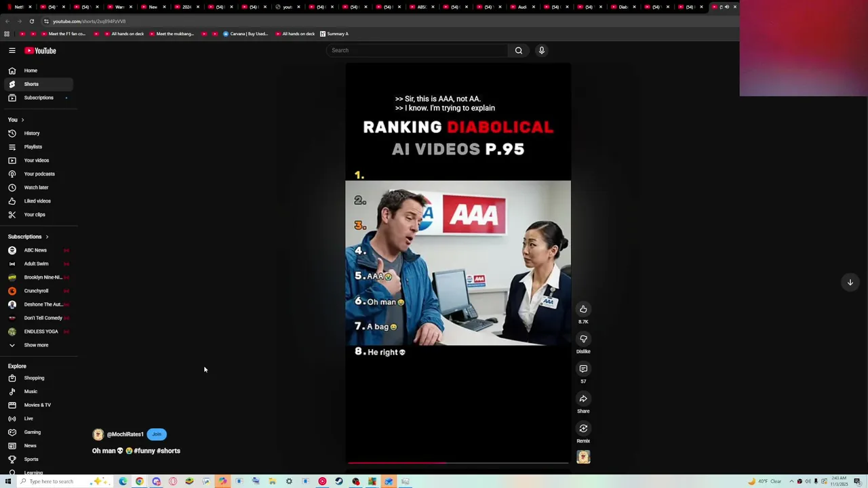868x488 pixels.
Task: Open Deshone The Aut... channel subscription
Action: [x=39, y=304]
